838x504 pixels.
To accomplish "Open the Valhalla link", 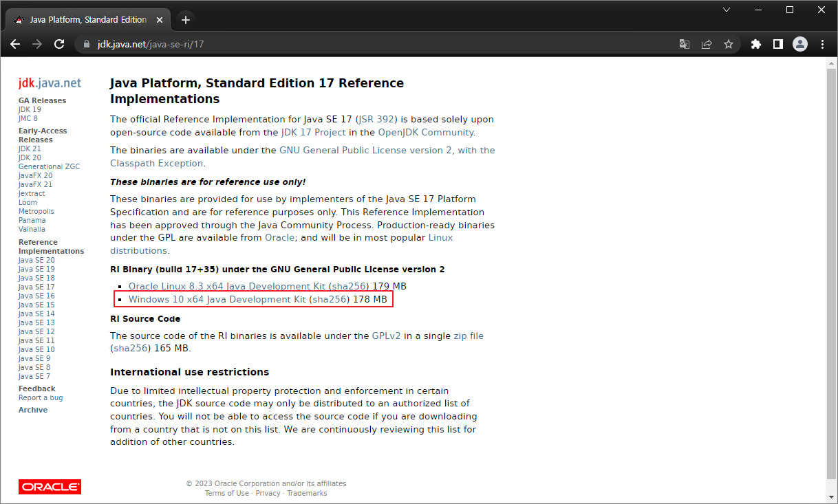I will coord(32,229).
